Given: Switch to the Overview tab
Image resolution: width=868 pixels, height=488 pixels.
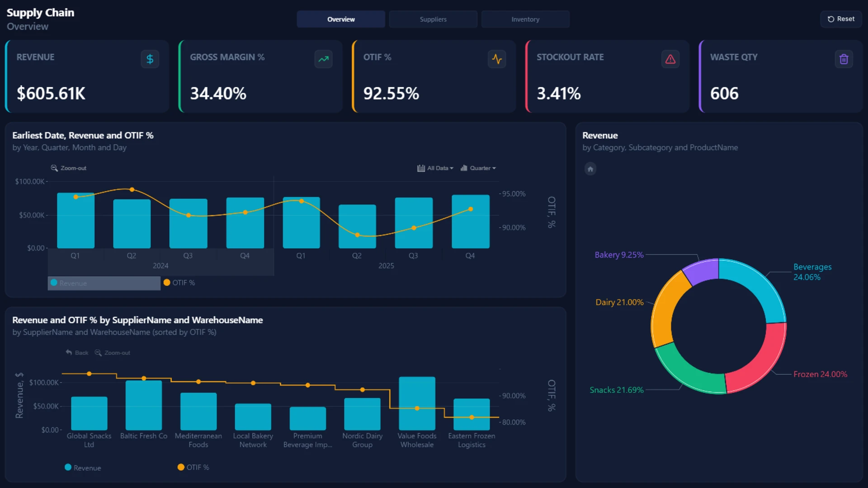Looking at the screenshot, I should [x=341, y=19].
